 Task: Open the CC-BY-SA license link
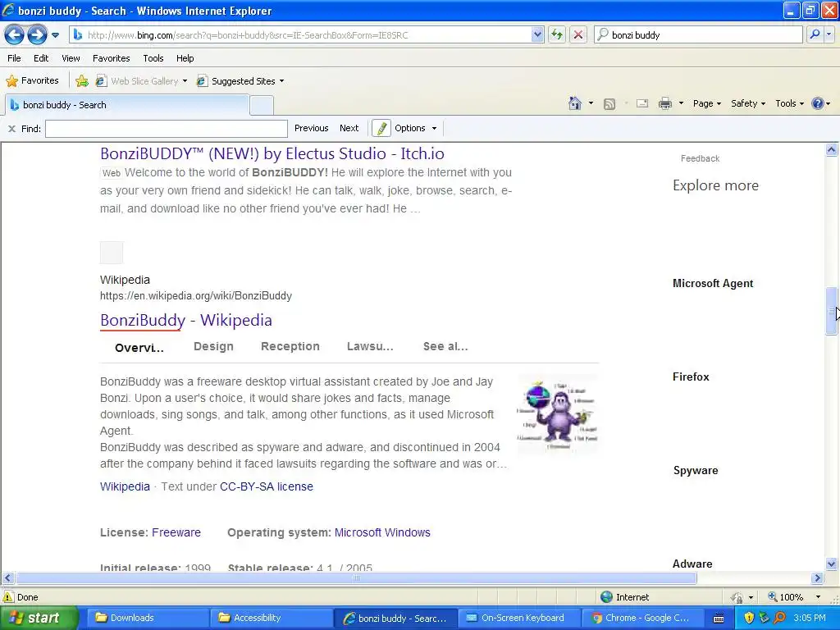267,486
